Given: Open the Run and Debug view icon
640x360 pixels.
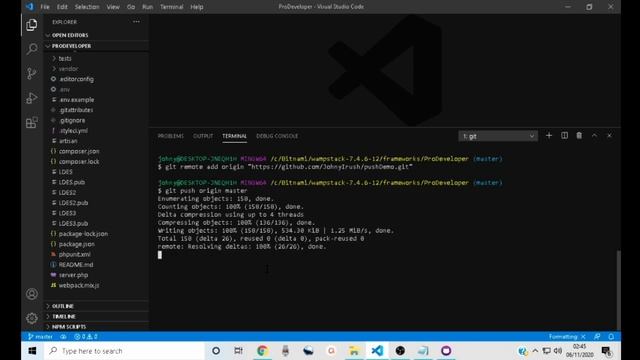Looking at the screenshot, I should coord(31,98).
